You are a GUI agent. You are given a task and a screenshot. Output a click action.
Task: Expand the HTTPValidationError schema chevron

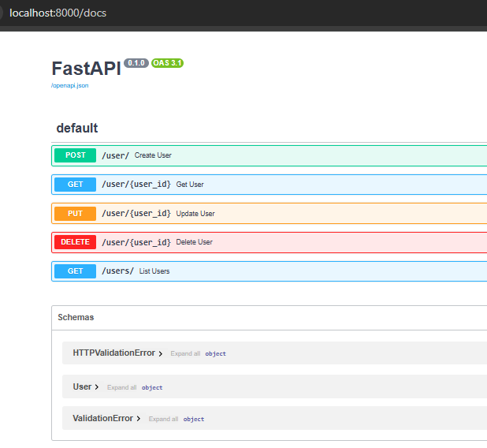(161, 354)
